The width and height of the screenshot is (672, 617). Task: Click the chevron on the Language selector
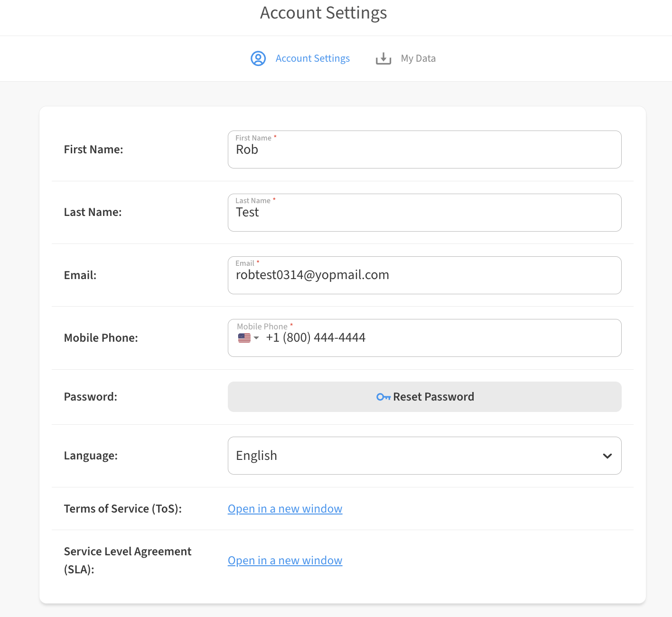pyautogui.click(x=607, y=456)
